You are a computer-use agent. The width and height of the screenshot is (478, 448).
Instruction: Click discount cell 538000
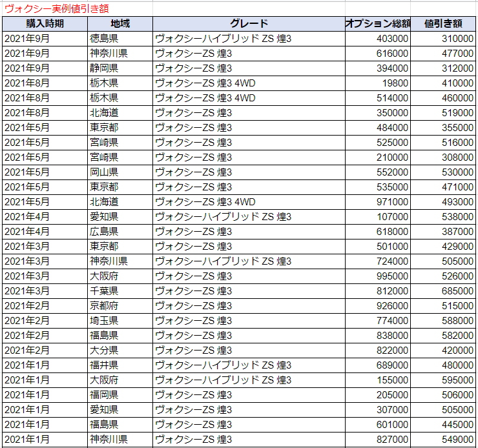click(x=443, y=217)
